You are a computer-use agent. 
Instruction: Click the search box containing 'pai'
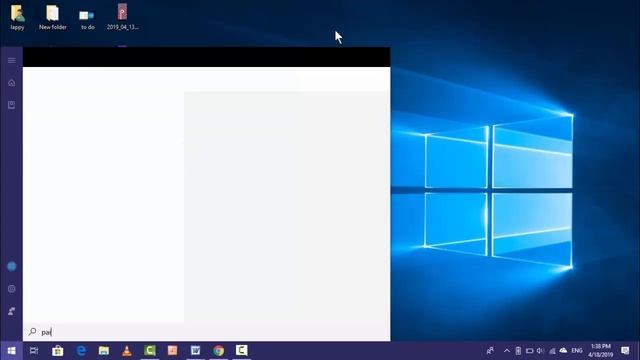207,332
